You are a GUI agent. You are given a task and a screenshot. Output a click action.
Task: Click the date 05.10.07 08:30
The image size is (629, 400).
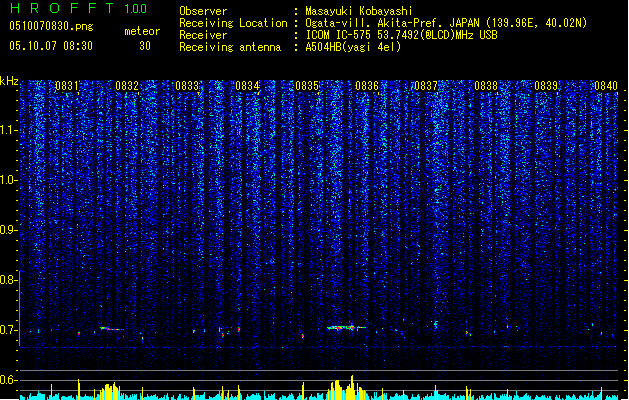point(51,45)
